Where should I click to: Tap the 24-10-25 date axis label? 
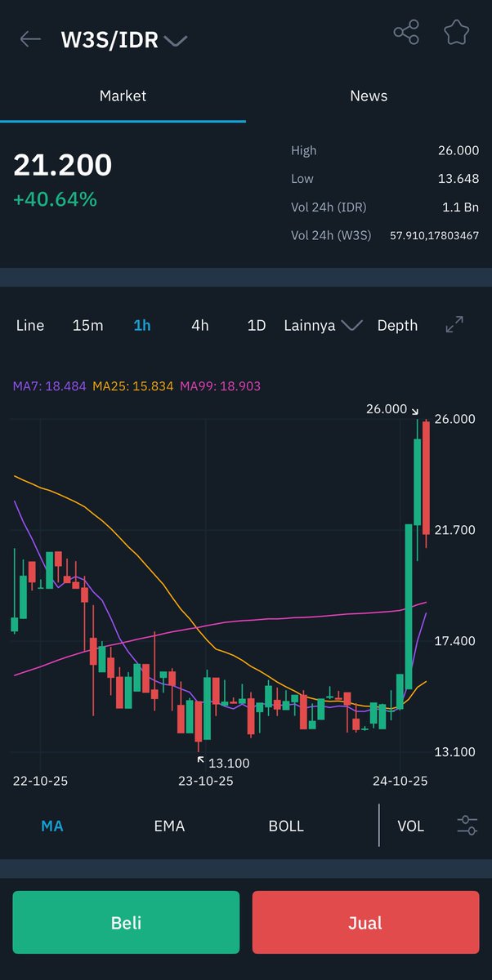point(400,780)
